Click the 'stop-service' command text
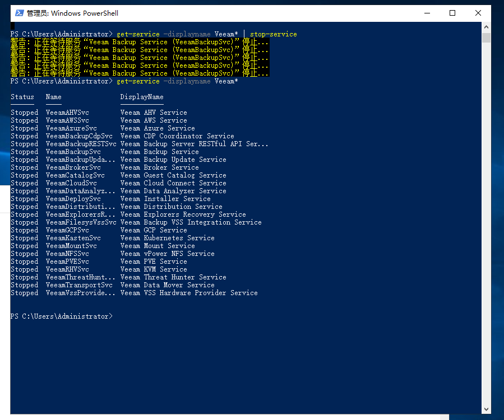Viewport: 504px width, 420px height. (274, 34)
